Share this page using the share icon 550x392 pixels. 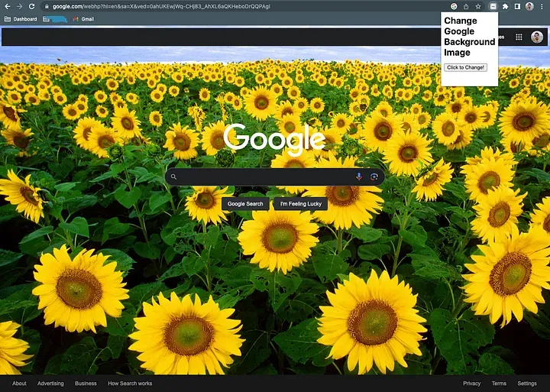point(466,6)
